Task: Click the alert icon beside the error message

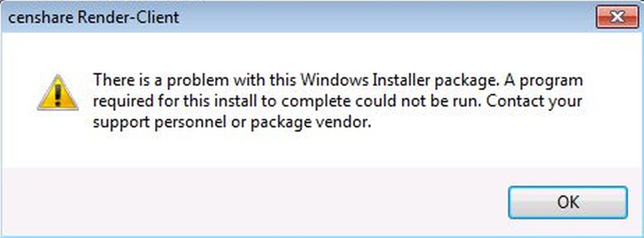Action: click(x=58, y=94)
